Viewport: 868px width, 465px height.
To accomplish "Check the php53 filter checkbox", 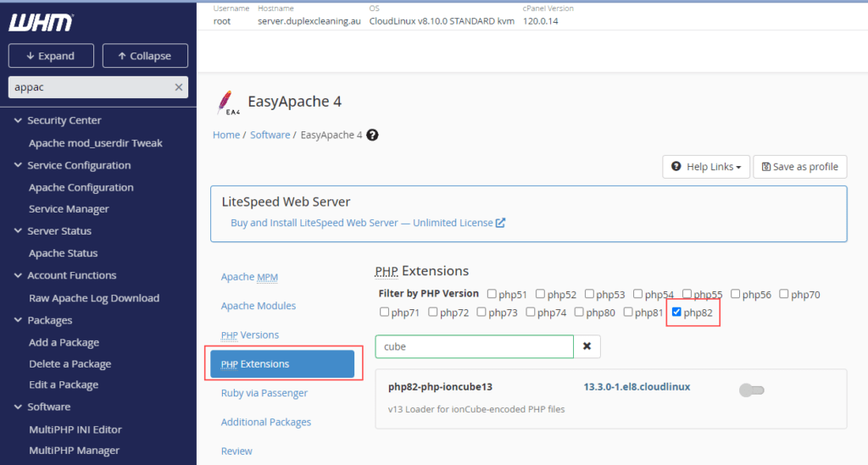I will point(589,294).
